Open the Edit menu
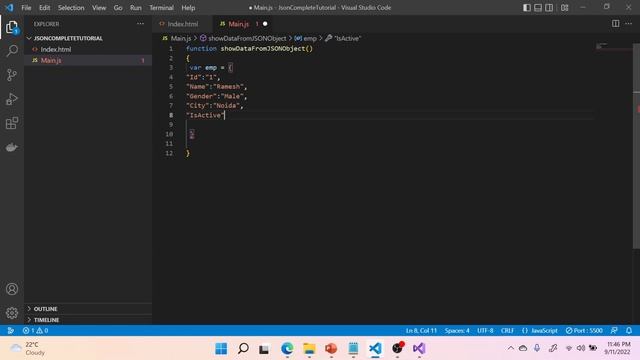Image resolution: width=640 pixels, height=360 pixels. pyautogui.click(x=44, y=8)
